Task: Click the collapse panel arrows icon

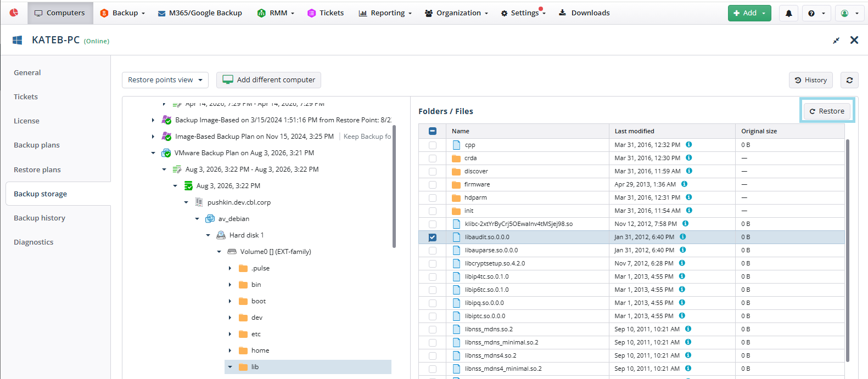Action: [836, 41]
